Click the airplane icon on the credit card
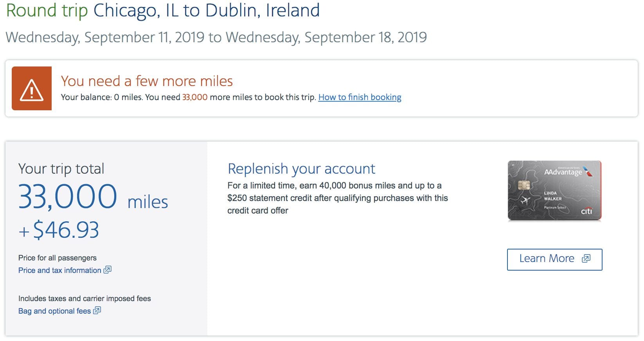The image size is (644, 341). pos(525,201)
